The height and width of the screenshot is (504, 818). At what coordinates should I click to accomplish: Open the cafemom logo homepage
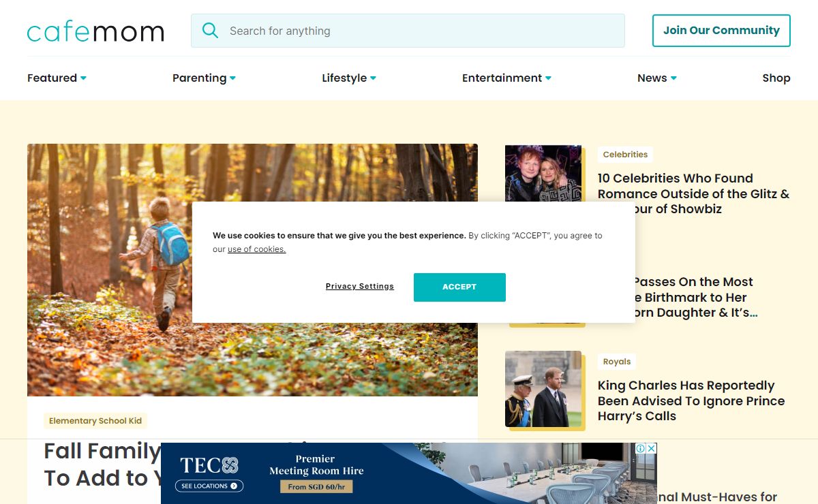[x=95, y=32]
